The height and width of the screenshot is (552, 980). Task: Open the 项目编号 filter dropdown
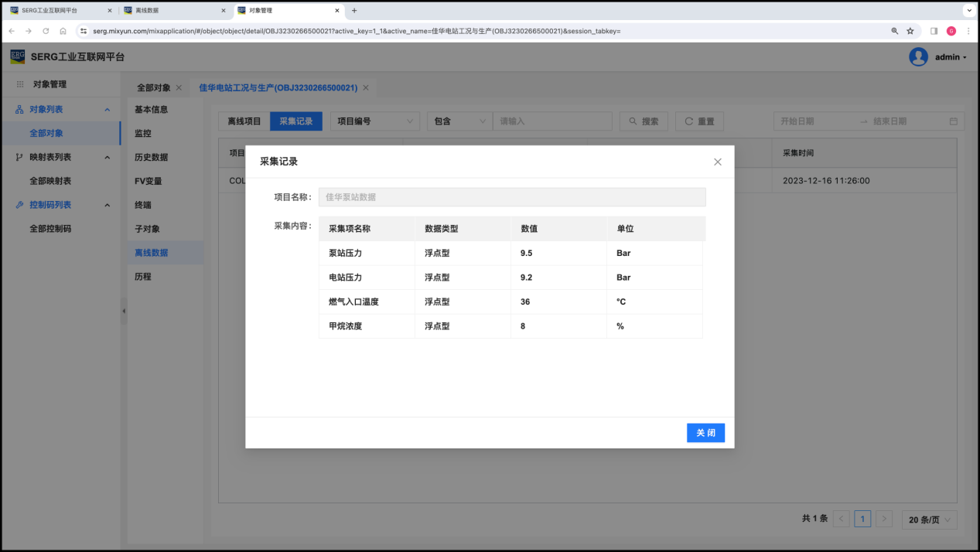pos(374,121)
